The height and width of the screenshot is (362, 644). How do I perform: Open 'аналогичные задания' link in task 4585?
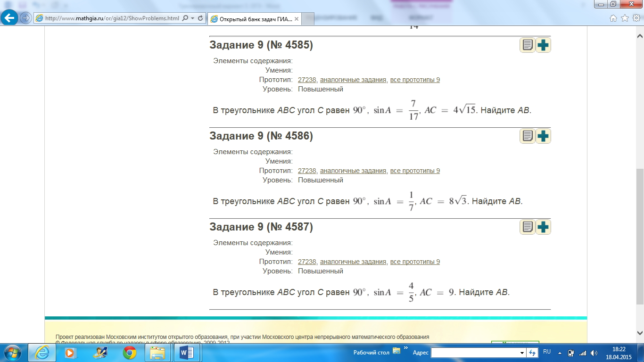point(353,80)
